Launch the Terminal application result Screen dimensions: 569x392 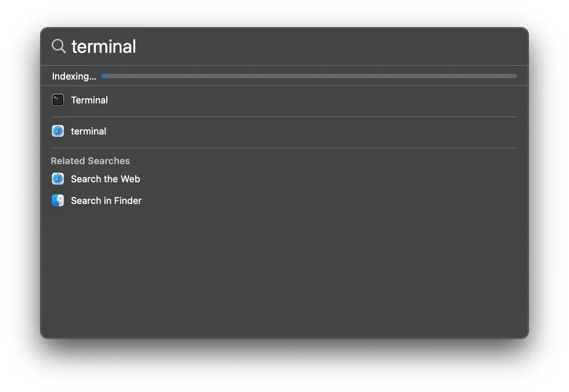[89, 100]
